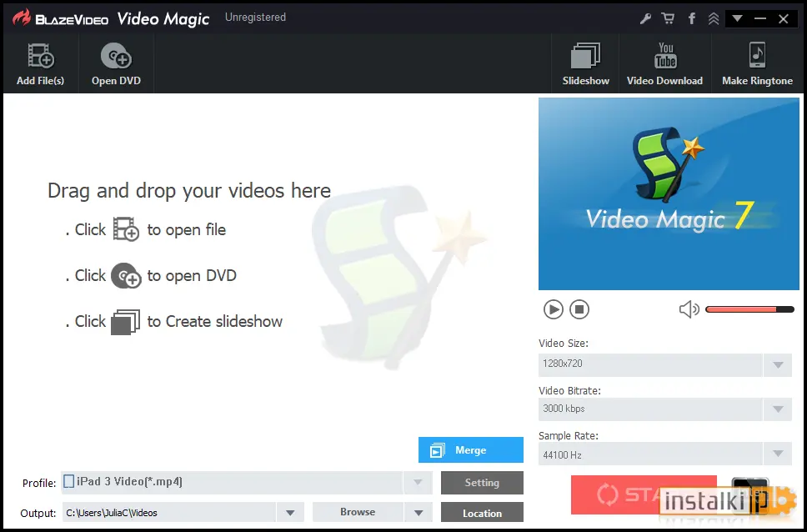Click the 1280x720 video size field
Image resolution: width=807 pixels, height=532 pixels.
(x=650, y=364)
